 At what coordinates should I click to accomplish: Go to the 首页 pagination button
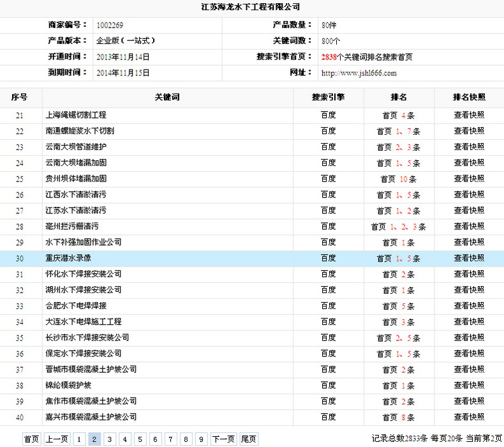31,439
